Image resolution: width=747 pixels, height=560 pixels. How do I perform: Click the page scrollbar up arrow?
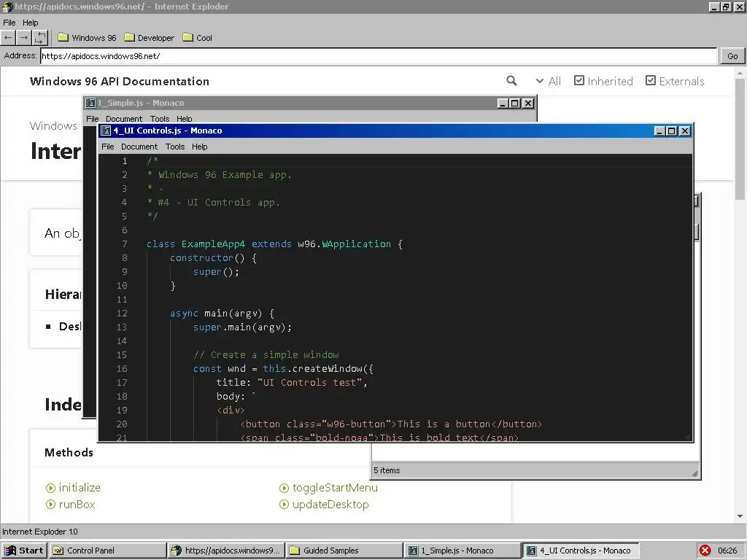pos(740,73)
